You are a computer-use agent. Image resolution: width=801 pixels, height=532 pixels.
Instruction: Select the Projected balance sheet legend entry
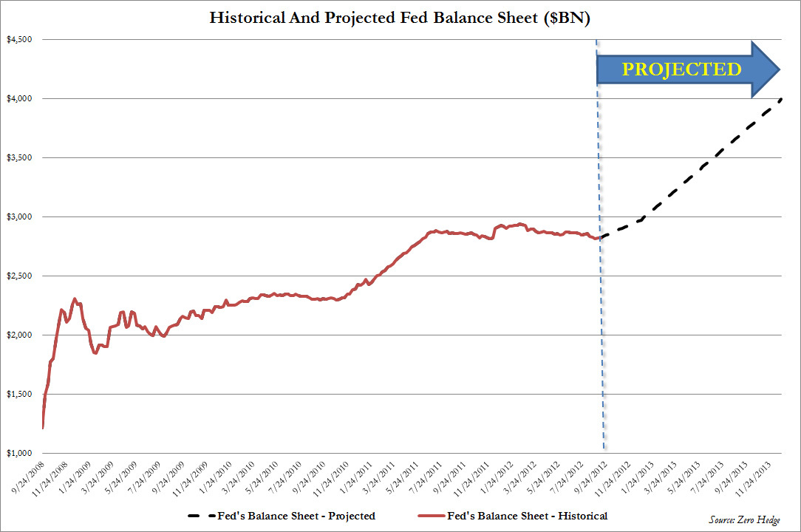(282, 516)
